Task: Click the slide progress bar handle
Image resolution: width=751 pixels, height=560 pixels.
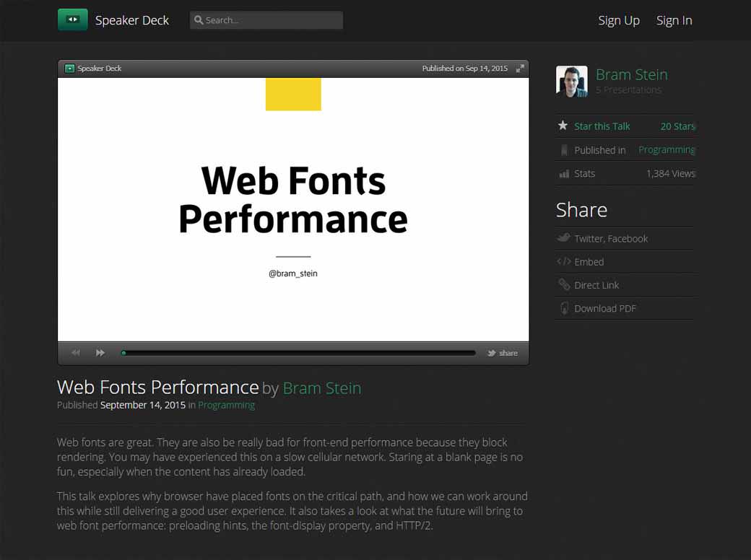Action: tap(123, 353)
